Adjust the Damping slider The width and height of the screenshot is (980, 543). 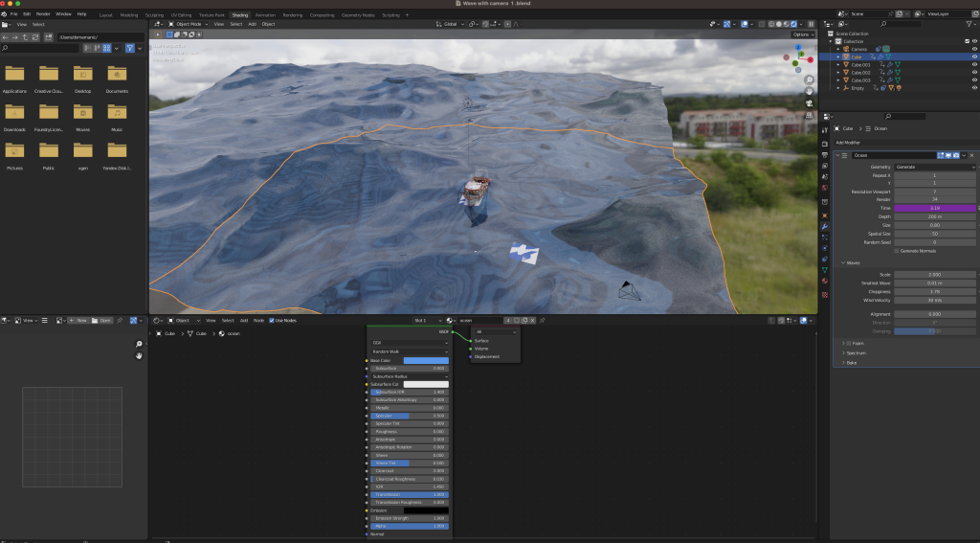pos(935,331)
